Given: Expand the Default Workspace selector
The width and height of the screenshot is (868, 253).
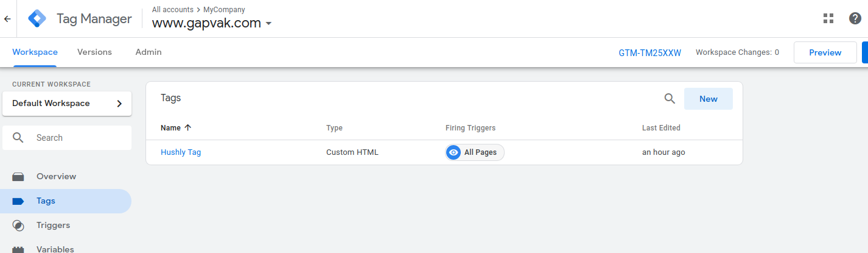Looking at the screenshot, I should (67, 104).
